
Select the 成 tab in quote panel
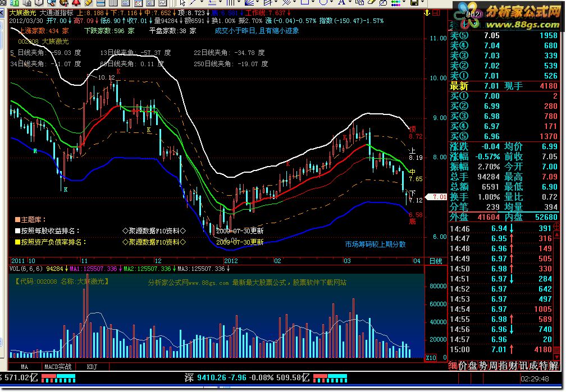pos(533,366)
